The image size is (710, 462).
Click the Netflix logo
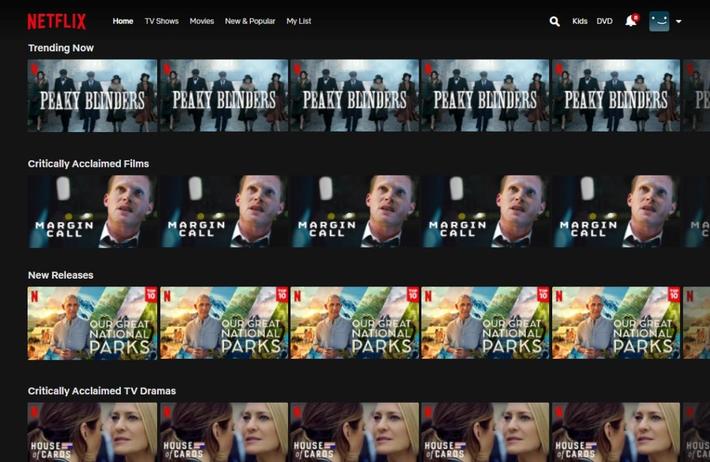pyautogui.click(x=57, y=21)
